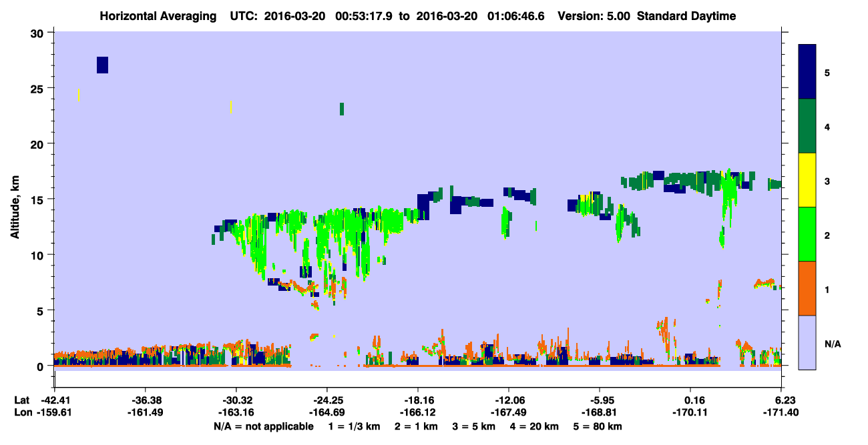Click the colorbar label 4

[x=827, y=126]
